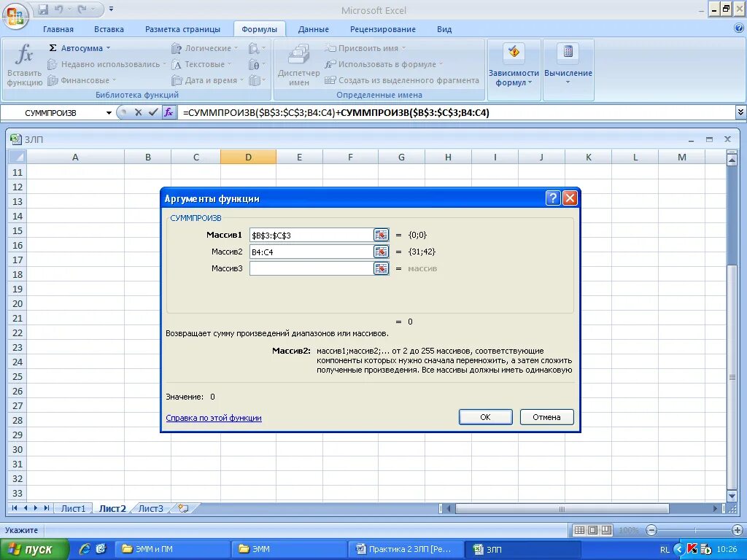This screenshot has height=560, width=747.
Task: Click Select All corner of sheet
Action: click(x=18, y=157)
